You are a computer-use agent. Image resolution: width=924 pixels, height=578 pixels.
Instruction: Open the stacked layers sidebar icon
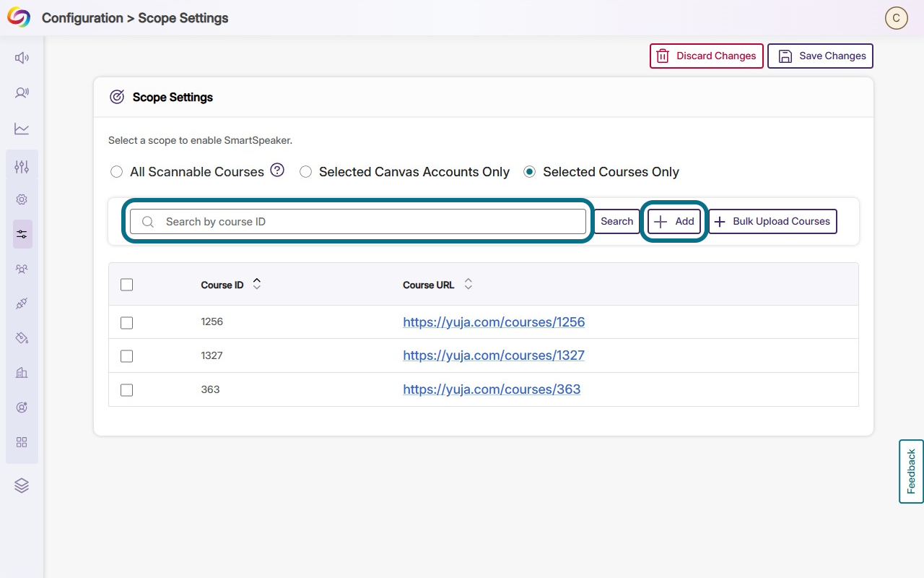tap(22, 486)
